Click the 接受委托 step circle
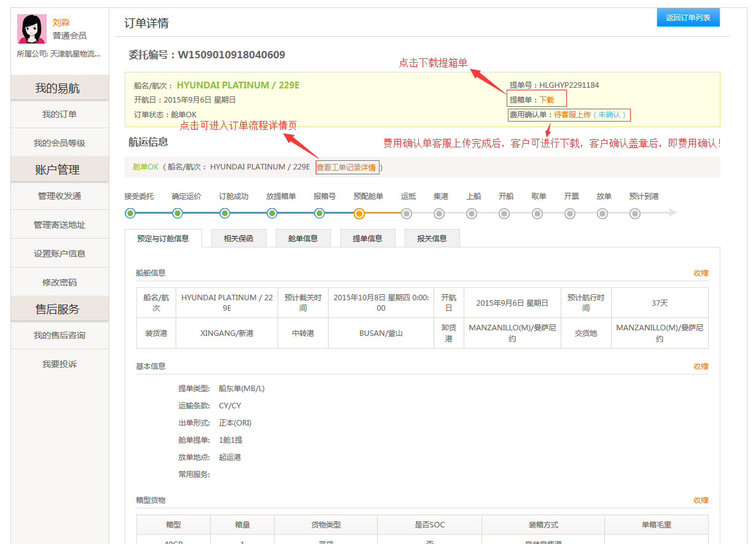 pyautogui.click(x=130, y=213)
